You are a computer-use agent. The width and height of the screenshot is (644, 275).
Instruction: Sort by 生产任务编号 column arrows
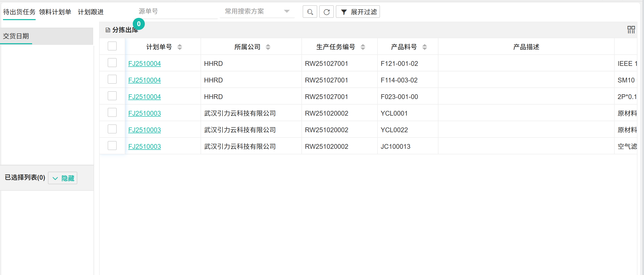[363, 47]
